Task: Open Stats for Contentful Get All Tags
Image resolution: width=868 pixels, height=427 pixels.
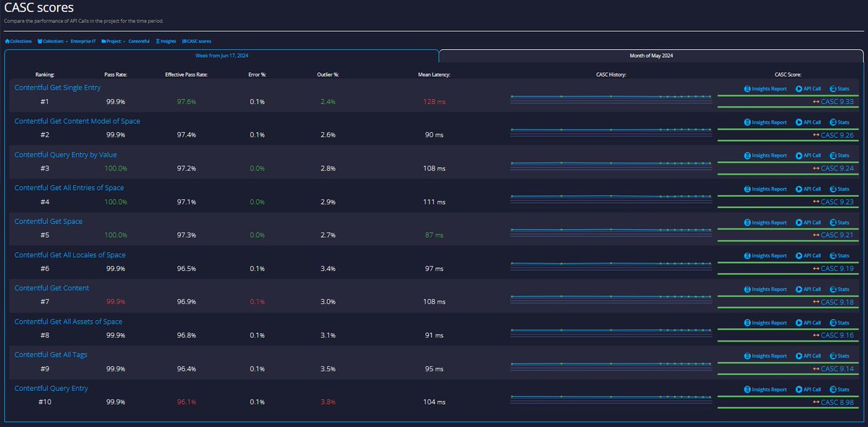Action: [x=838, y=356]
